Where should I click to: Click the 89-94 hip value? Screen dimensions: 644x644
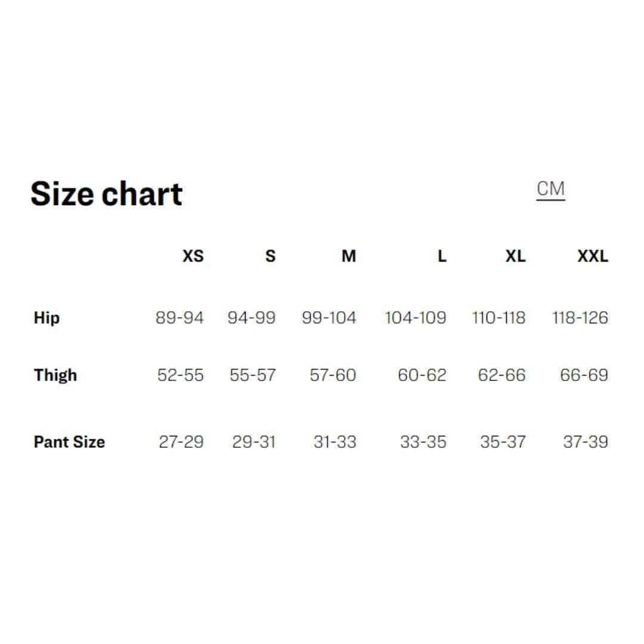point(179,318)
